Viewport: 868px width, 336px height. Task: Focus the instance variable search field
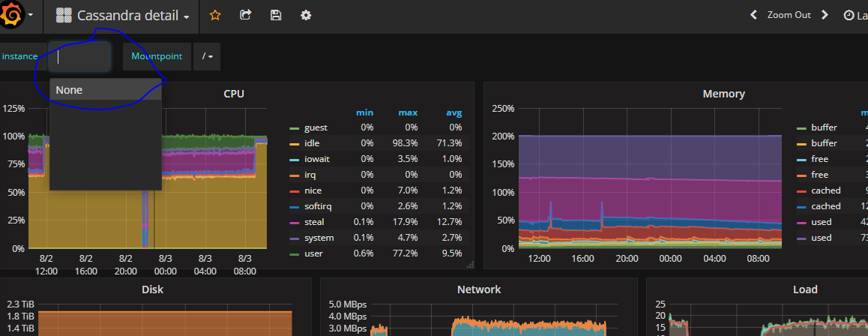[79, 56]
